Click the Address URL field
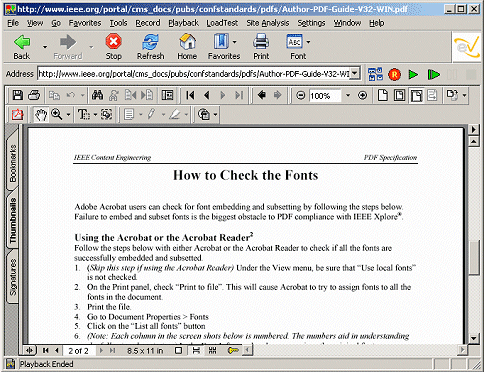 (194, 73)
